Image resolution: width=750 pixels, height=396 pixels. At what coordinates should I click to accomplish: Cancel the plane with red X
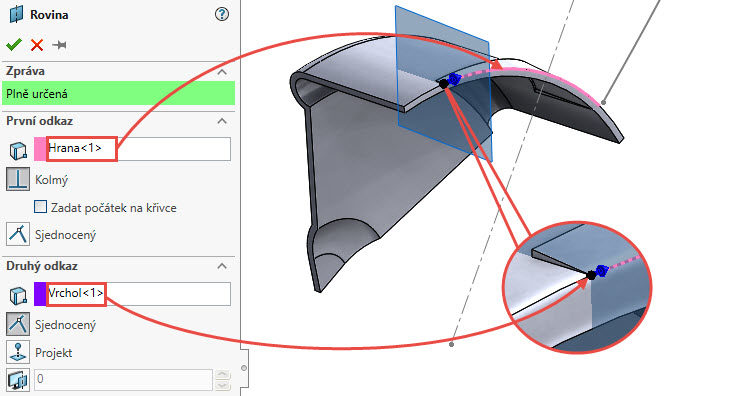point(37,45)
